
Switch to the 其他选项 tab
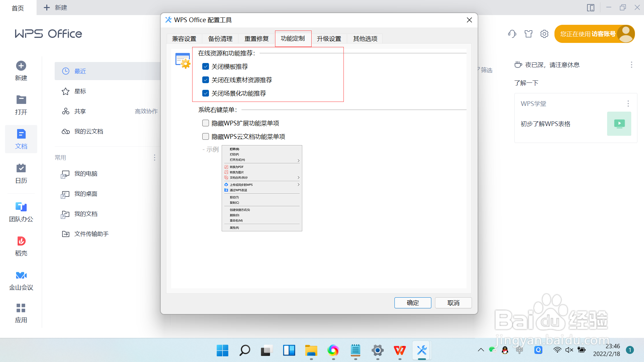click(x=365, y=39)
